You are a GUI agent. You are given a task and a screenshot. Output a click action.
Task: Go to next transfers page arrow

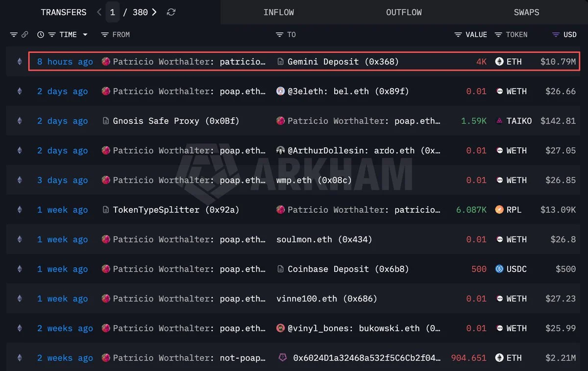pyautogui.click(x=154, y=12)
